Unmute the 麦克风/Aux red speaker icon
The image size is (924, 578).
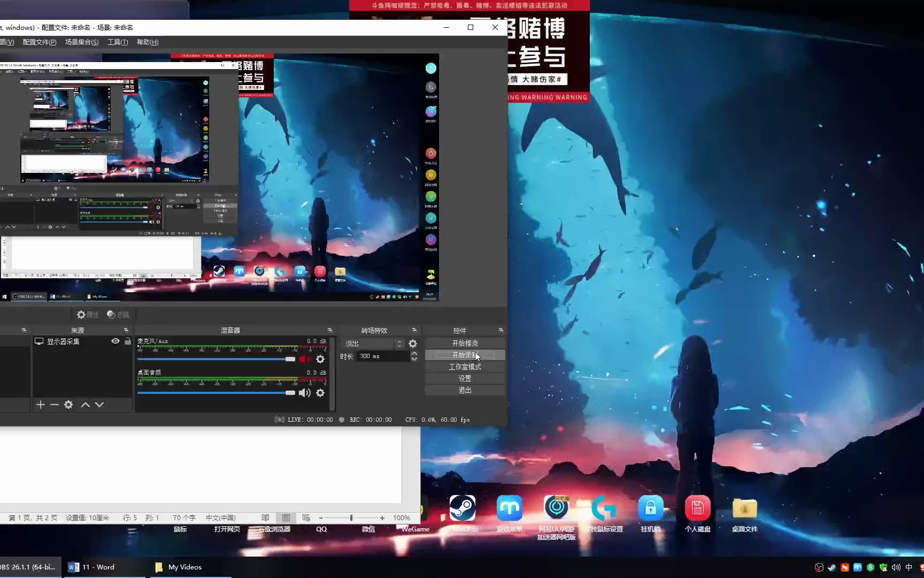tap(304, 359)
